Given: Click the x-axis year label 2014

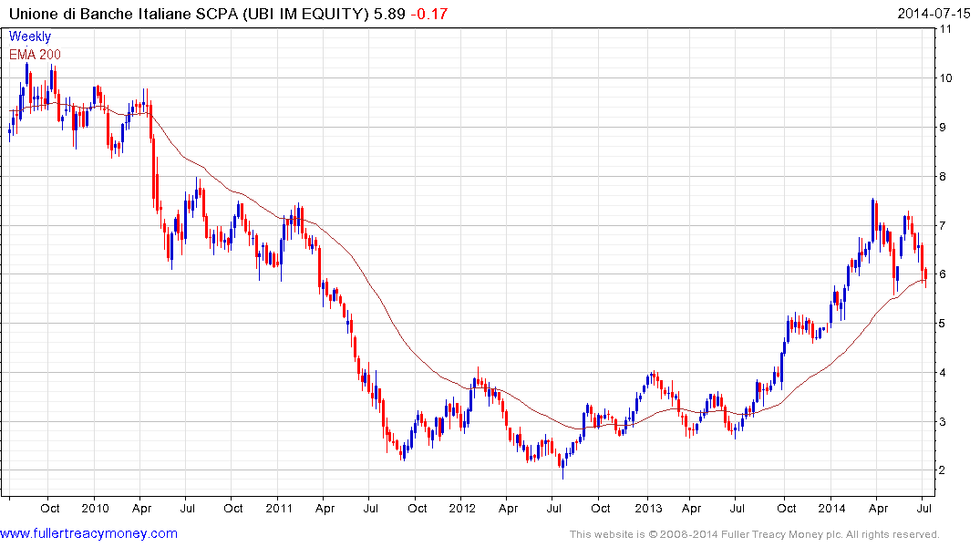Looking at the screenshot, I should click(x=831, y=508).
